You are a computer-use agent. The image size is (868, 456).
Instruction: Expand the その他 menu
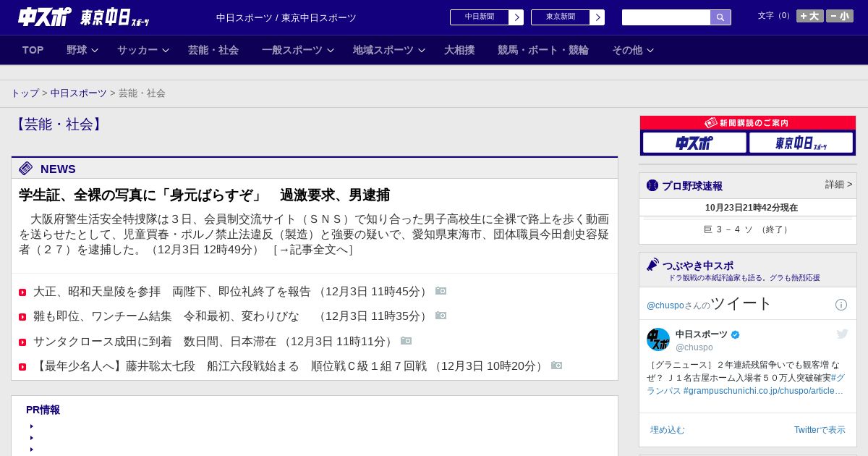(633, 50)
